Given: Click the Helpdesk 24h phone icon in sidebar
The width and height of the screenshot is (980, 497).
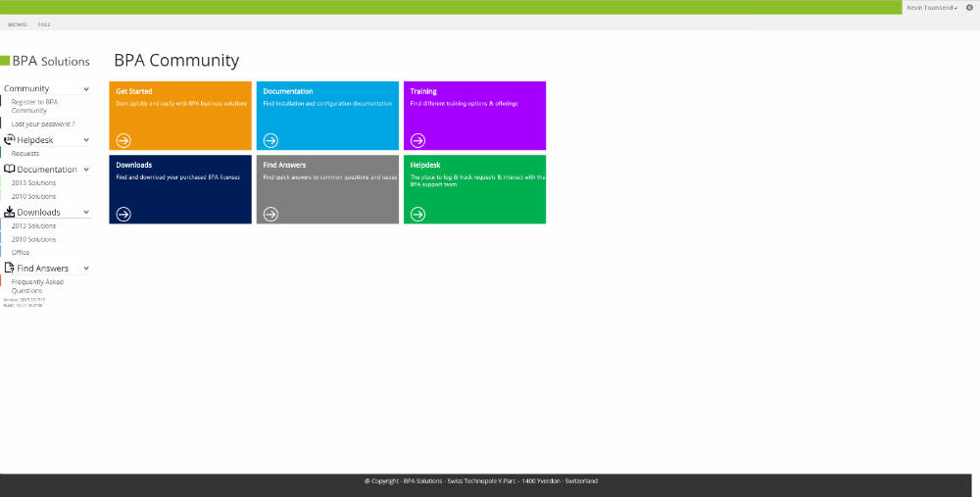Looking at the screenshot, I should coord(10,139).
